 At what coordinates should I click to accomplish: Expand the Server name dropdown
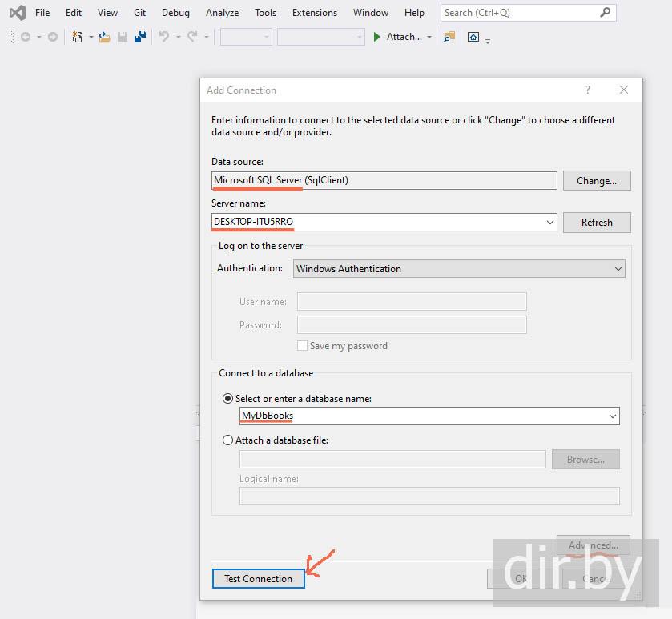(x=550, y=223)
